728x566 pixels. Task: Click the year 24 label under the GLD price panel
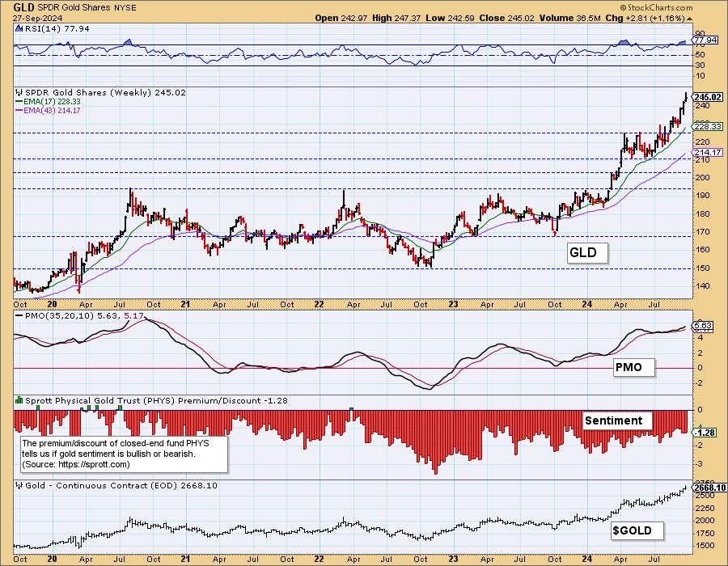coord(587,304)
